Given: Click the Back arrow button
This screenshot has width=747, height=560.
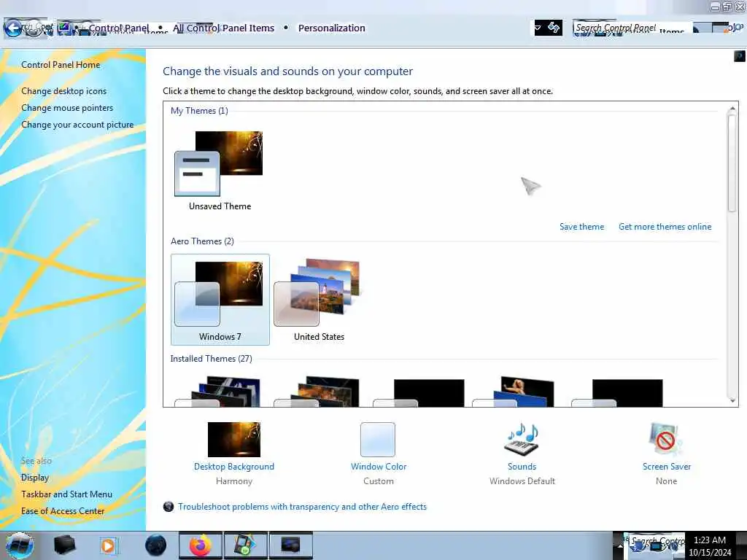Looking at the screenshot, I should pos(13,28).
